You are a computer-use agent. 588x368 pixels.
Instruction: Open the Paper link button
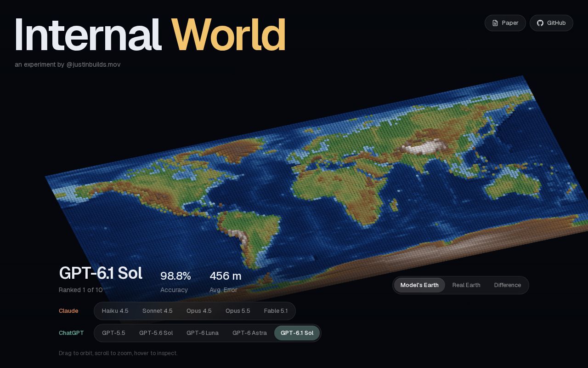click(505, 23)
